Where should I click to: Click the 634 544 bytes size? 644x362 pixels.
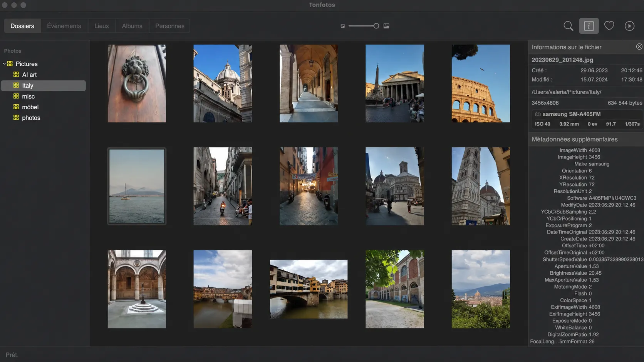[x=625, y=103]
